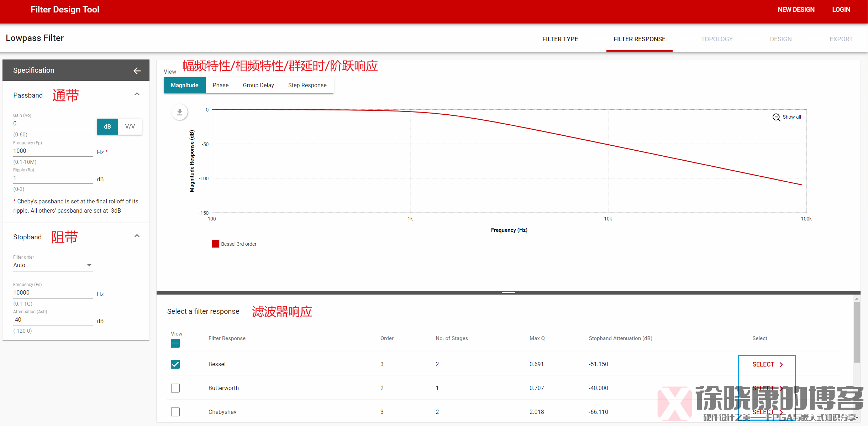Click NEW DESIGN in header
This screenshot has height=426, width=868.
[796, 10]
